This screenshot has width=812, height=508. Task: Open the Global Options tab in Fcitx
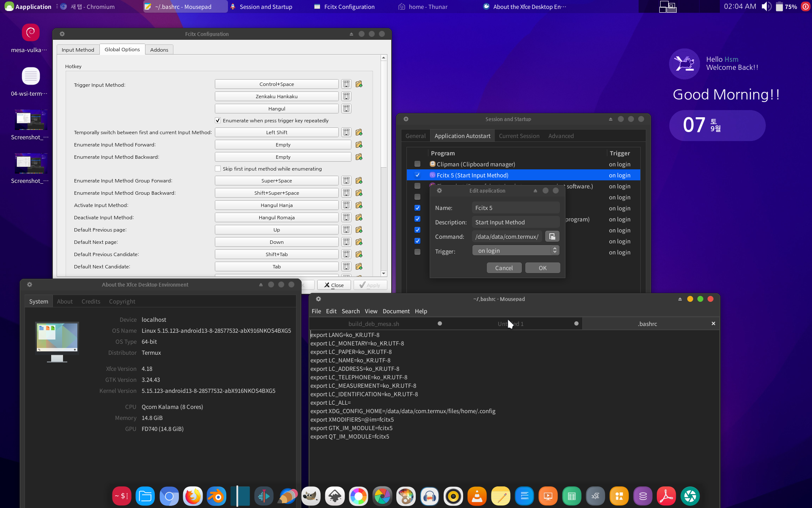pos(123,49)
